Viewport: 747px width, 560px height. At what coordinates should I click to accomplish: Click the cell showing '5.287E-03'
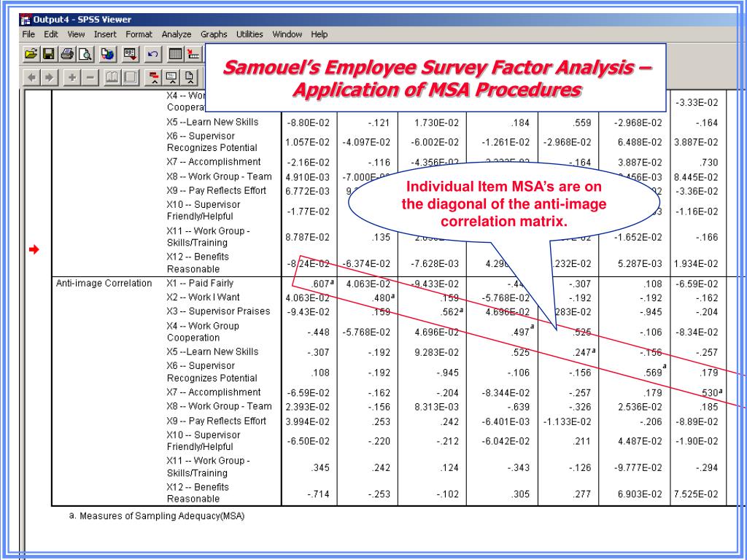640,264
